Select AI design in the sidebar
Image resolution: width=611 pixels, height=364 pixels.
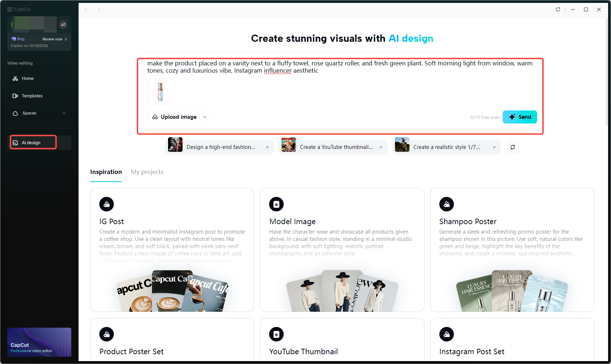pos(33,142)
